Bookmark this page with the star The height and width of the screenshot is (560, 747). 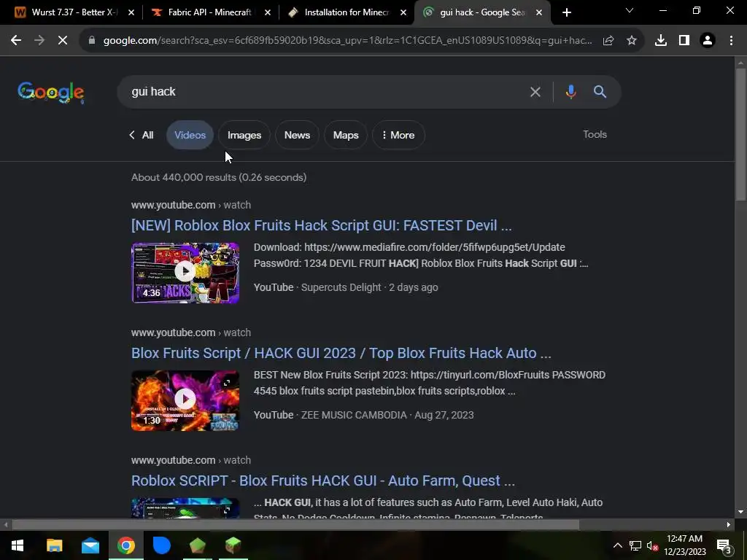[x=632, y=41]
